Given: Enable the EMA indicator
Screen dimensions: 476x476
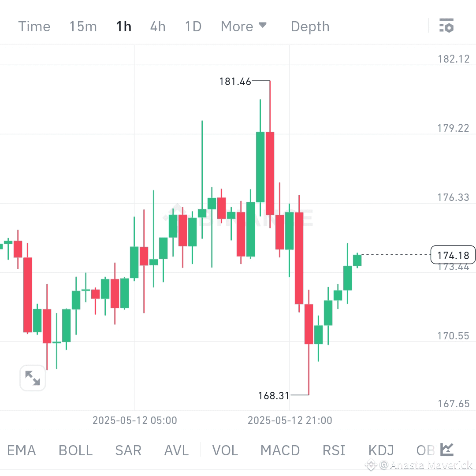Looking at the screenshot, I should 22,450.
